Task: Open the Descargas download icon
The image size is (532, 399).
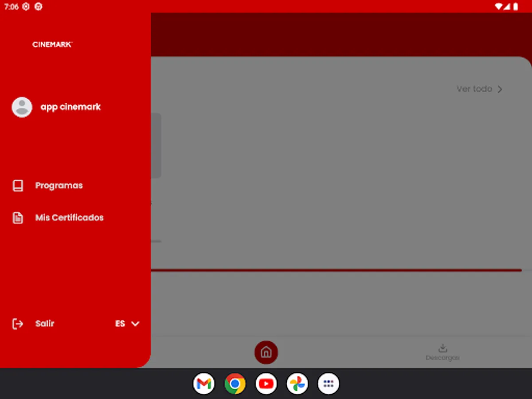Action: coord(442,348)
